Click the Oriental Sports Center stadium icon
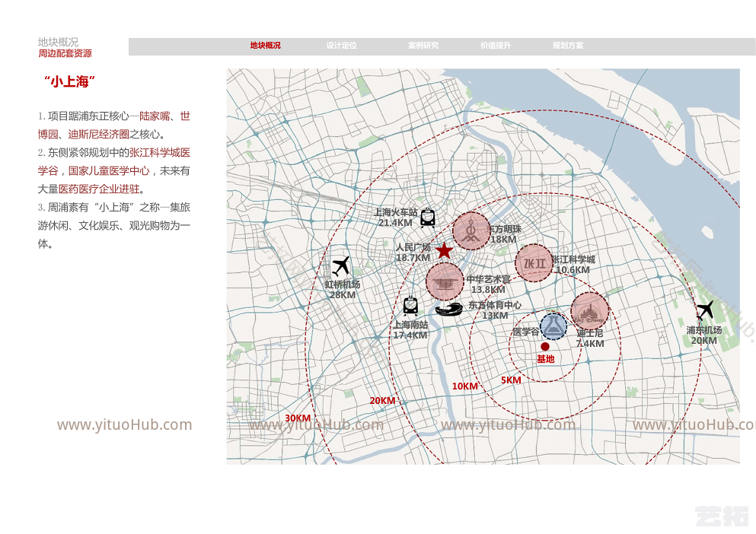This screenshot has width=756, height=534. [449, 308]
